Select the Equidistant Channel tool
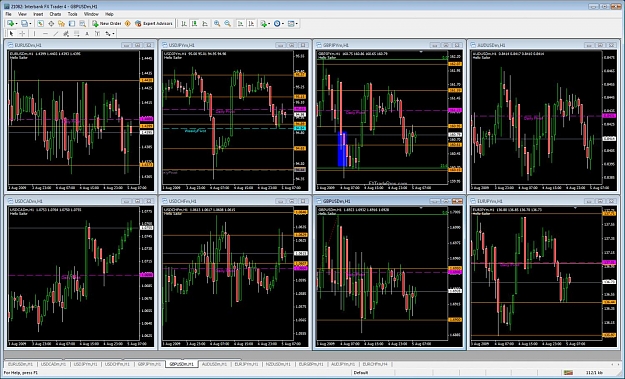Screen dimensions: 625x379 (x=66, y=34)
